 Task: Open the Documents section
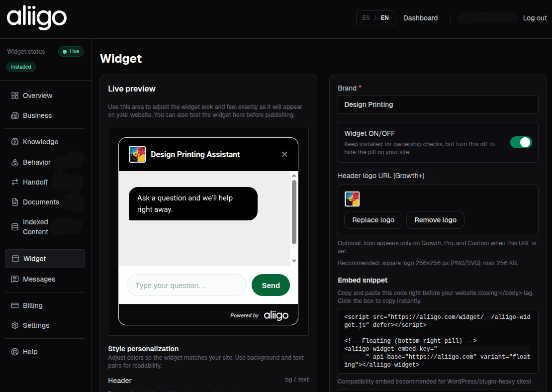(40, 202)
